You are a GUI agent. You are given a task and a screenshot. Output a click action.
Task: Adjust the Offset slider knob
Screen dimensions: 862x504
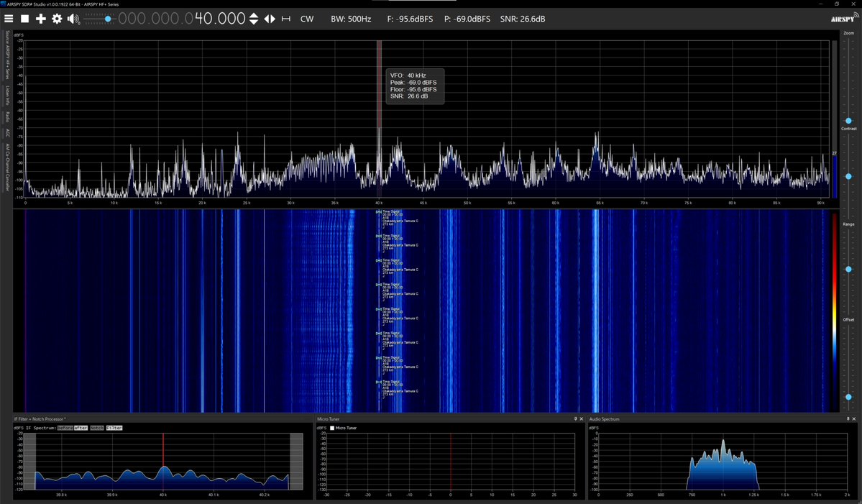point(848,397)
